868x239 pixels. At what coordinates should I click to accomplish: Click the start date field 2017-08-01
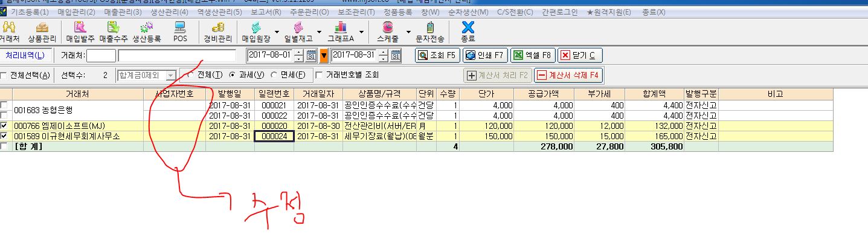click(x=270, y=56)
